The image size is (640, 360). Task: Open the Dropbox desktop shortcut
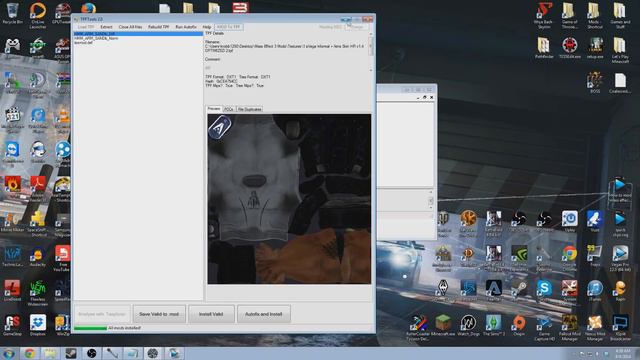pyautogui.click(x=38, y=325)
